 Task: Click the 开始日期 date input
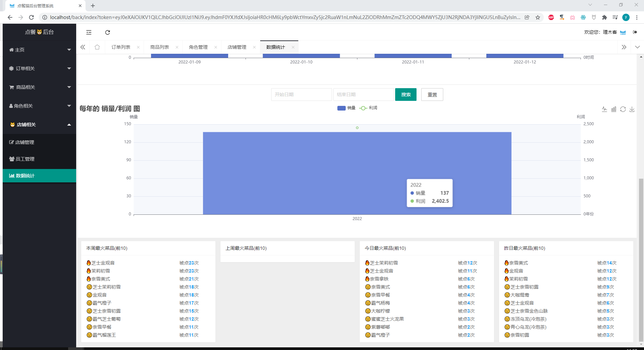pos(301,95)
